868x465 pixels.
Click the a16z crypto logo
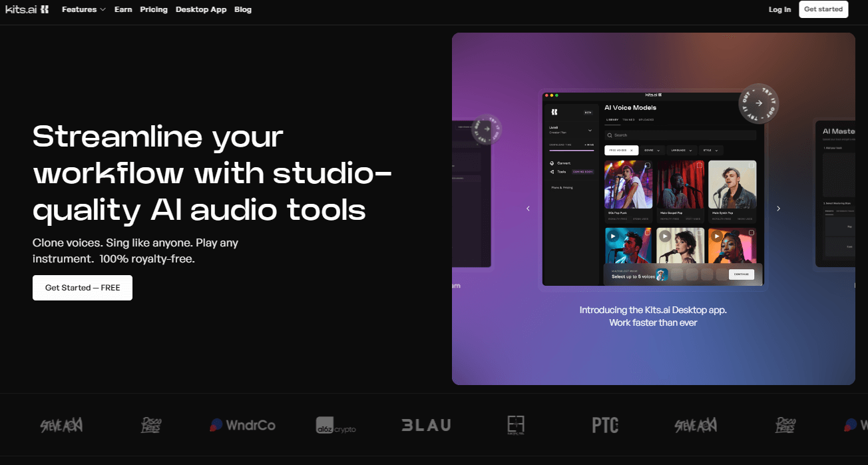point(335,425)
